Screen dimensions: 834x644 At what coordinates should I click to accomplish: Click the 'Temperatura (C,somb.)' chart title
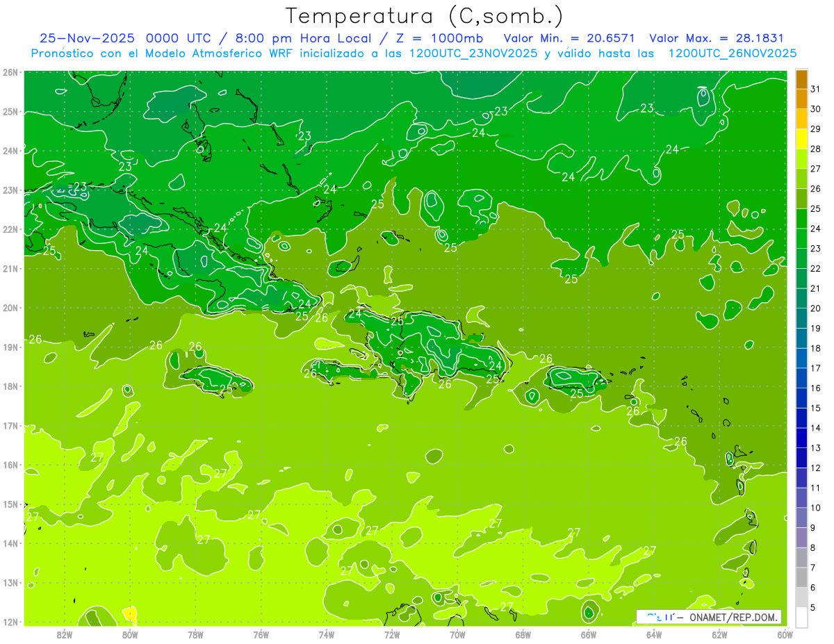coord(424,16)
